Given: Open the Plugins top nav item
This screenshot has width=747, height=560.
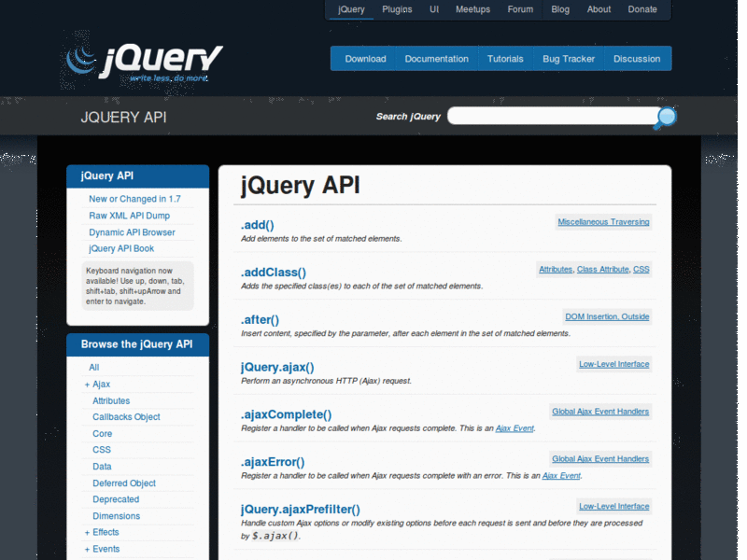Looking at the screenshot, I should (x=397, y=9).
